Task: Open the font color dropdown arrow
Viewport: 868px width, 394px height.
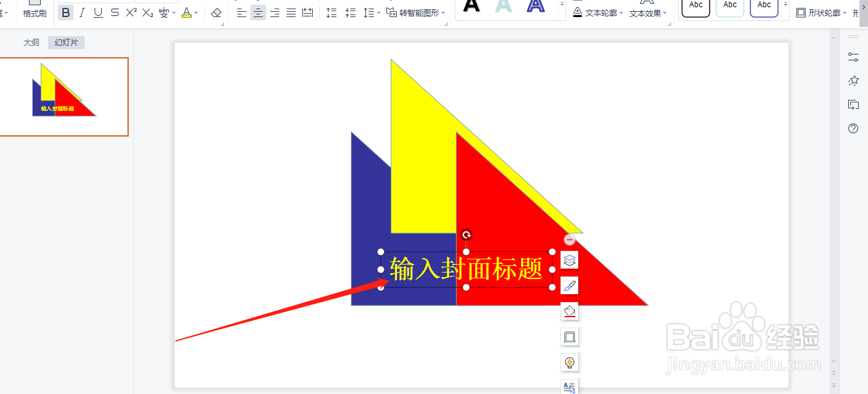Action: [197, 13]
